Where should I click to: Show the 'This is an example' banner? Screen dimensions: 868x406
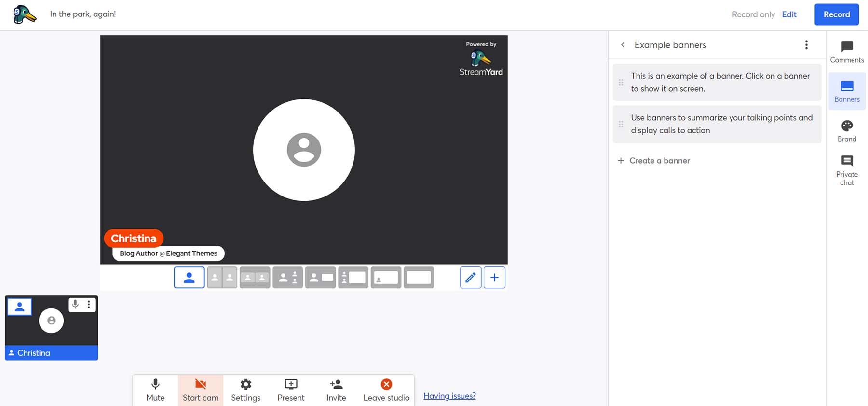click(720, 83)
